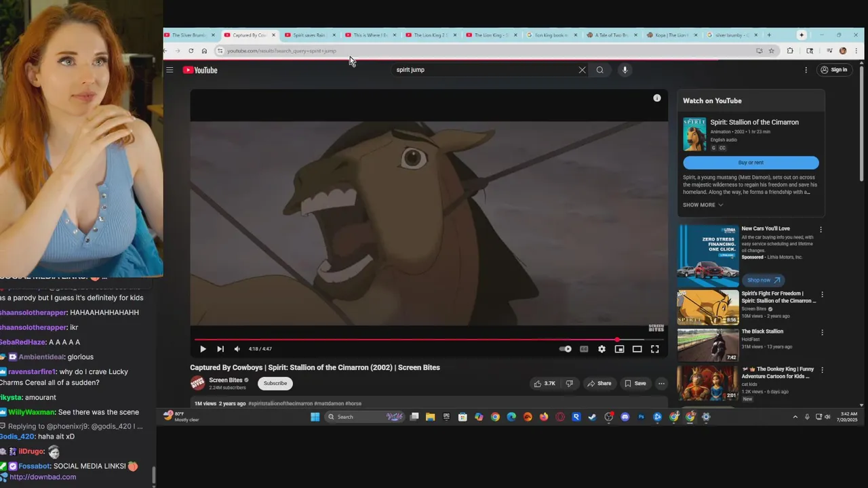Dislike the video
This screenshot has height=488, width=868.
pyautogui.click(x=569, y=384)
